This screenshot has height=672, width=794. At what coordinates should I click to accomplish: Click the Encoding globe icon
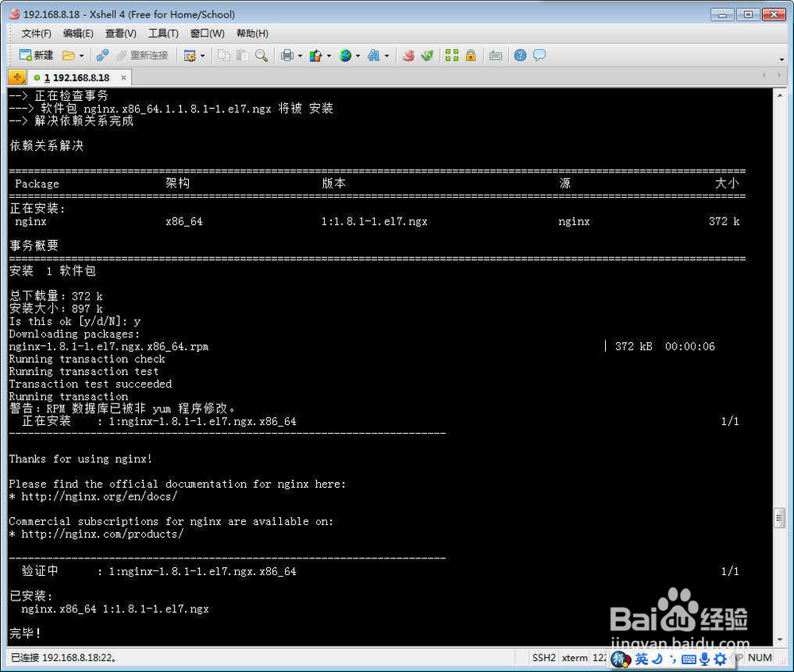coord(345,55)
